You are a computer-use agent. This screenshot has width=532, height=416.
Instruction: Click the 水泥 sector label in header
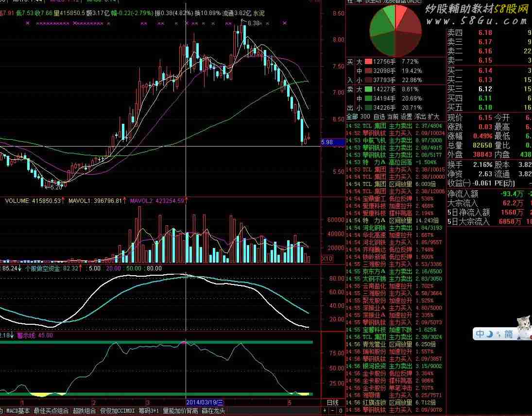(259, 13)
